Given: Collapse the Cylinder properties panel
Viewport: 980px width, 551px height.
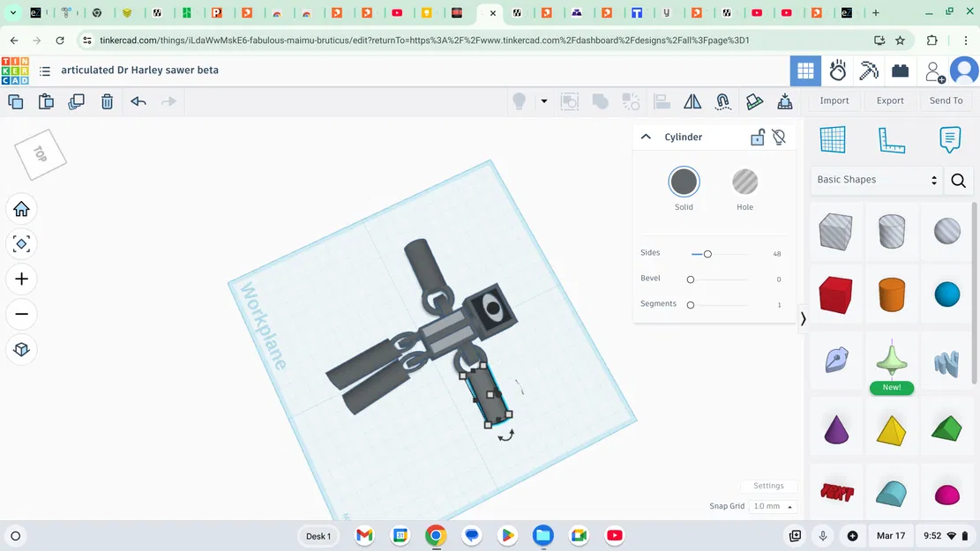Looking at the screenshot, I should (x=646, y=138).
